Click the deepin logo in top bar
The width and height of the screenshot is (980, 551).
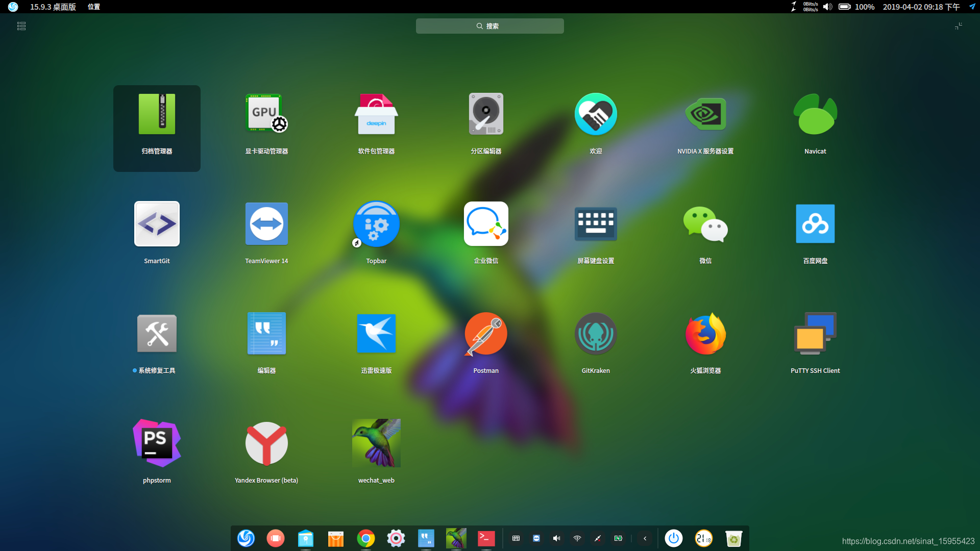(x=13, y=7)
